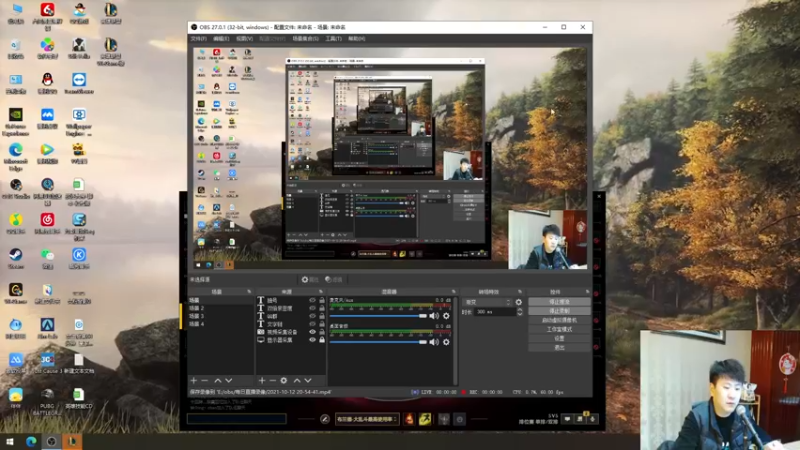Open microphone channel settings gear
800x450 pixels.
(446, 316)
